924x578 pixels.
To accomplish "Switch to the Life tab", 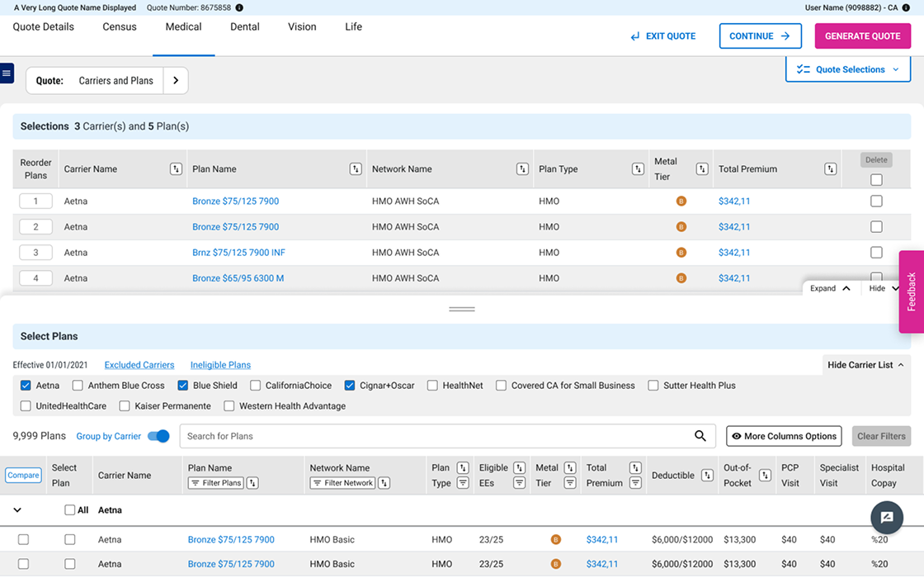I will pyautogui.click(x=354, y=26).
